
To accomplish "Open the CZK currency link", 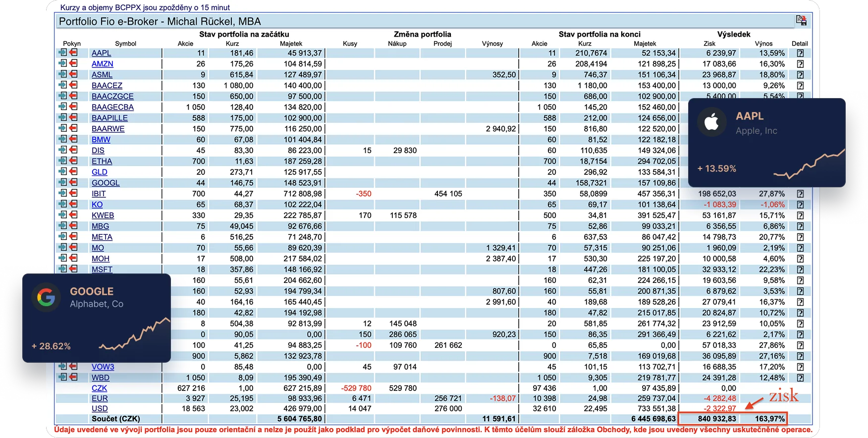I will pyautogui.click(x=99, y=388).
